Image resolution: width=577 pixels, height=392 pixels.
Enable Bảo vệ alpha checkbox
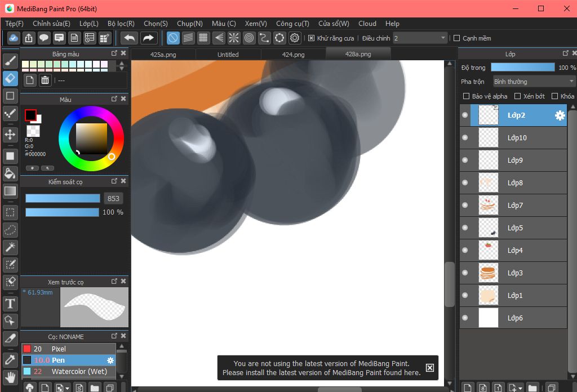[x=466, y=96]
